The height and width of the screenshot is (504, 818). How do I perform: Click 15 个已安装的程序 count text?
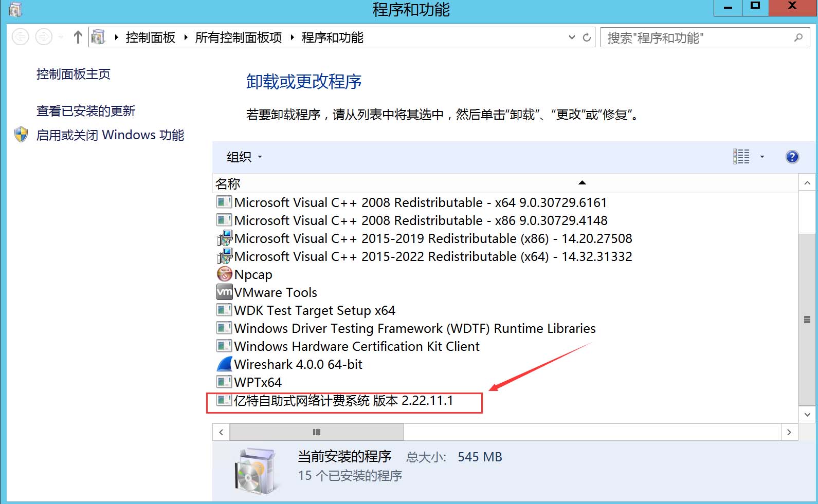tap(350, 476)
